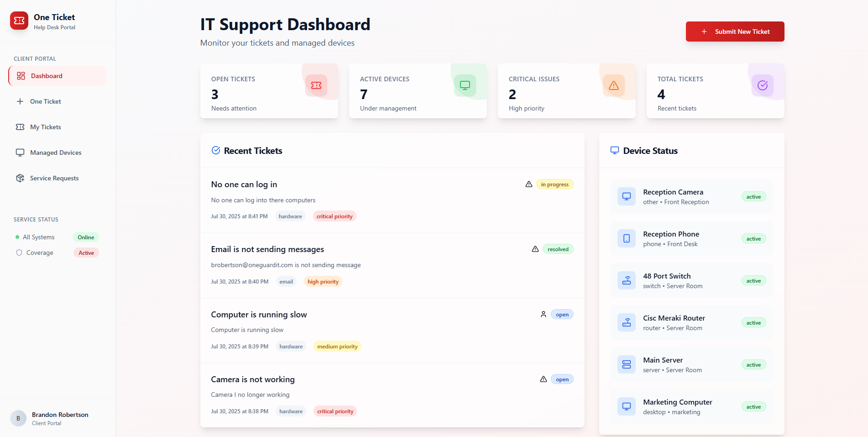
Task: Click the monitor icon beside Managed Devices
Action: pos(20,153)
